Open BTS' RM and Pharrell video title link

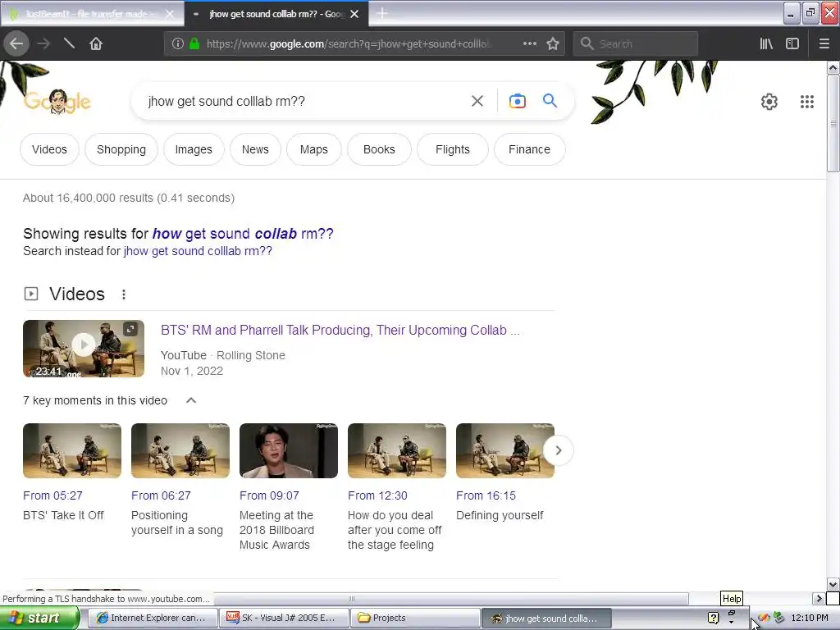pyautogui.click(x=340, y=330)
